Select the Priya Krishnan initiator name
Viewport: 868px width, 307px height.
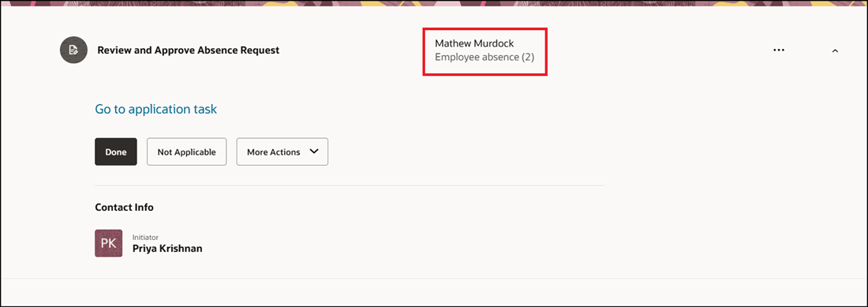(x=167, y=249)
